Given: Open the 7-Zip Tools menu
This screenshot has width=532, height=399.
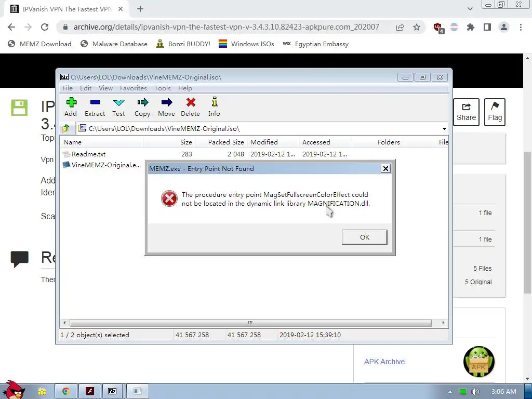Looking at the screenshot, I should pyautogui.click(x=163, y=88).
